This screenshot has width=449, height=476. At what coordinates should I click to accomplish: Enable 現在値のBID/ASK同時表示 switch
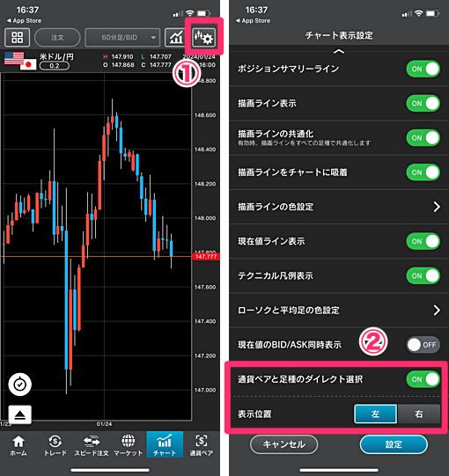(423, 345)
